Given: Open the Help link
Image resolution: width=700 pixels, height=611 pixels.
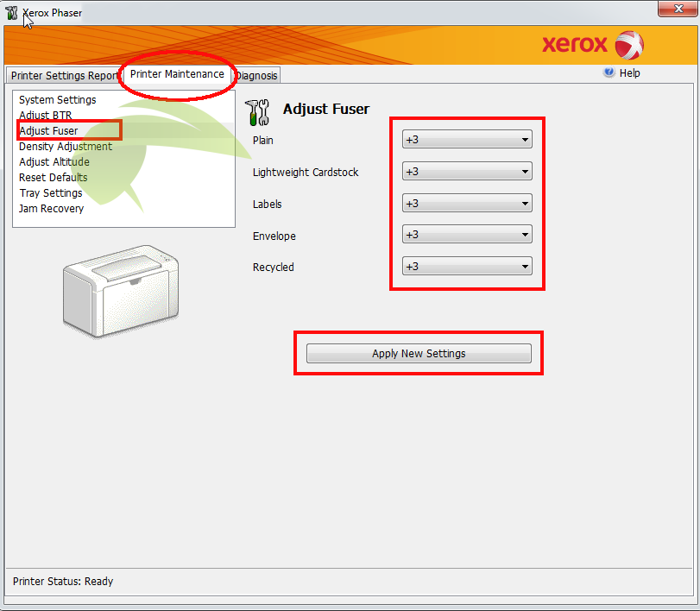Looking at the screenshot, I should [630, 73].
